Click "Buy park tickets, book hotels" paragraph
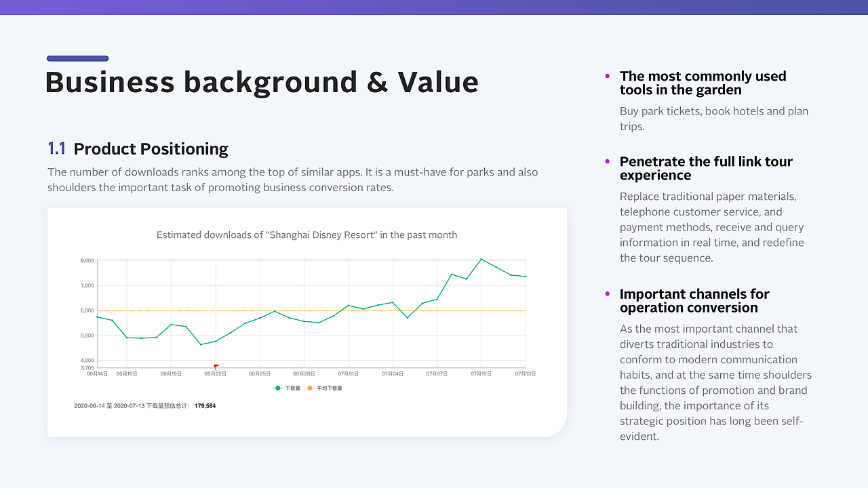Image resolution: width=868 pixels, height=488 pixels. click(x=713, y=119)
